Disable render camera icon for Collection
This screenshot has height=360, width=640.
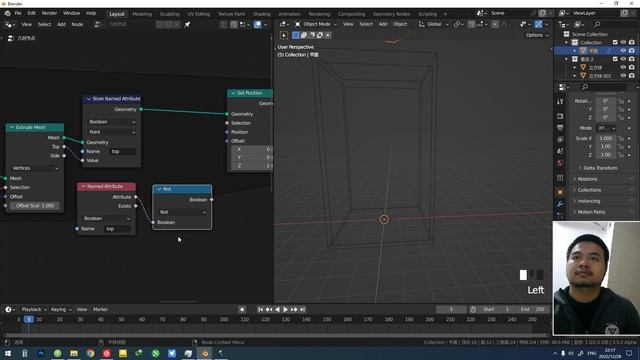click(x=632, y=42)
